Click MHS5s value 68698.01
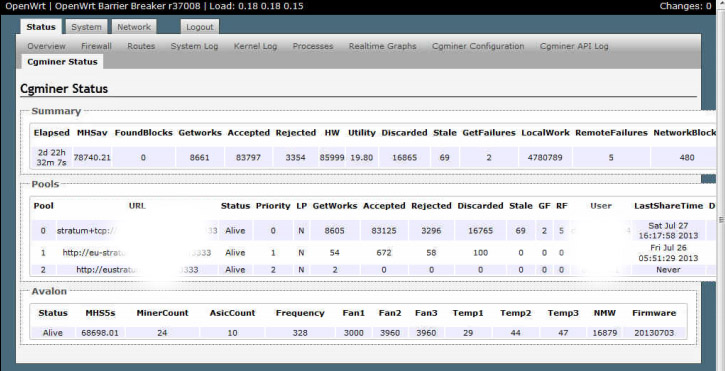This screenshot has height=371, width=725. 100,333
